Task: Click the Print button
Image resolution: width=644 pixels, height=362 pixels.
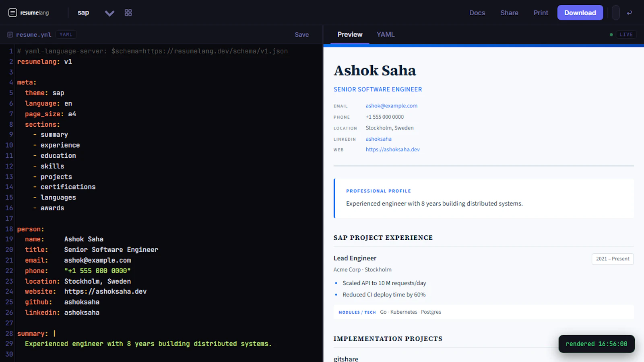Action: [541, 13]
